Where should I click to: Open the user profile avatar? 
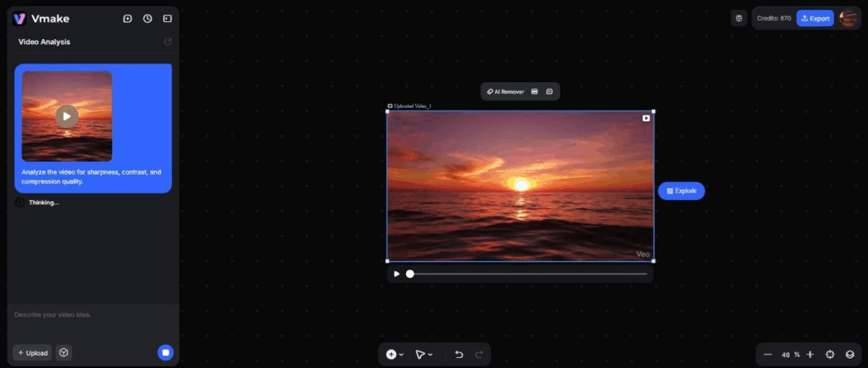[848, 19]
